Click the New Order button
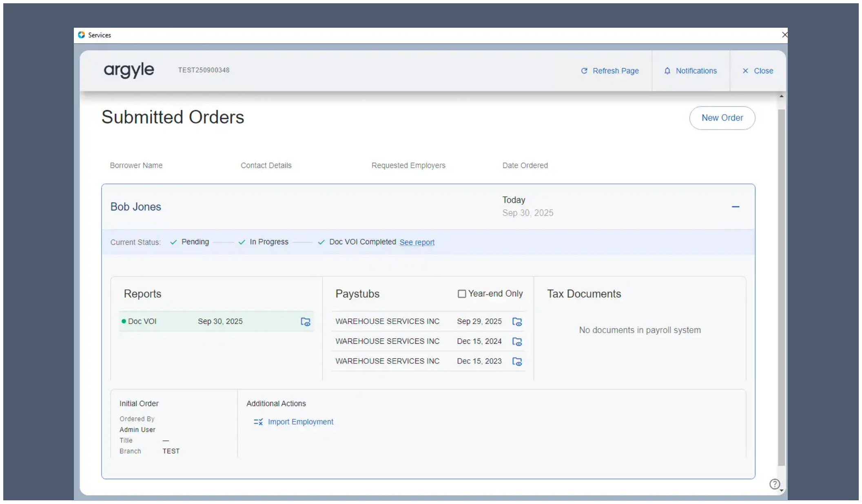The width and height of the screenshot is (862, 504). (x=722, y=118)
